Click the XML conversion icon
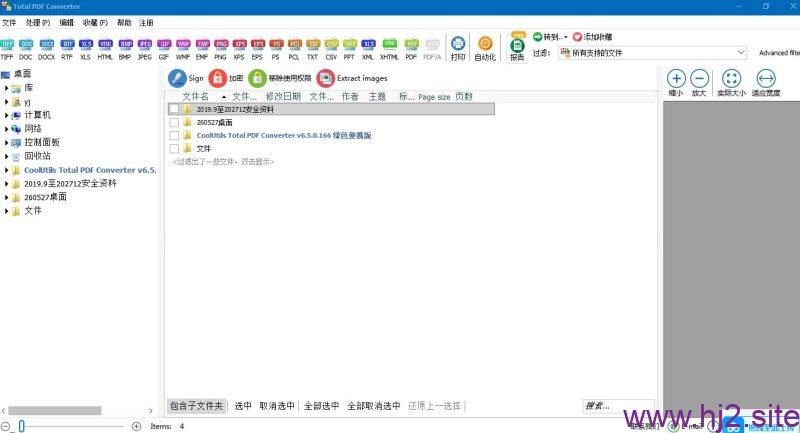The height and width of the screenshot is (433, 800). click(368, 49)
